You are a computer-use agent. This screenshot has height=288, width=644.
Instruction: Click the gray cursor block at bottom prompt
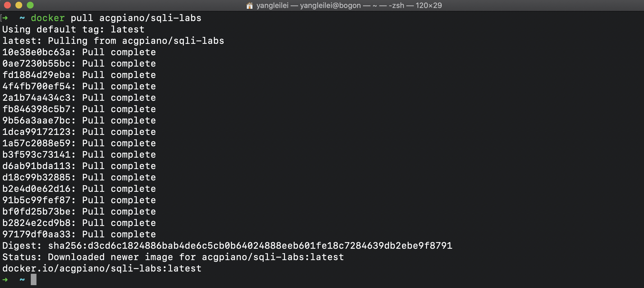[34, 279]
